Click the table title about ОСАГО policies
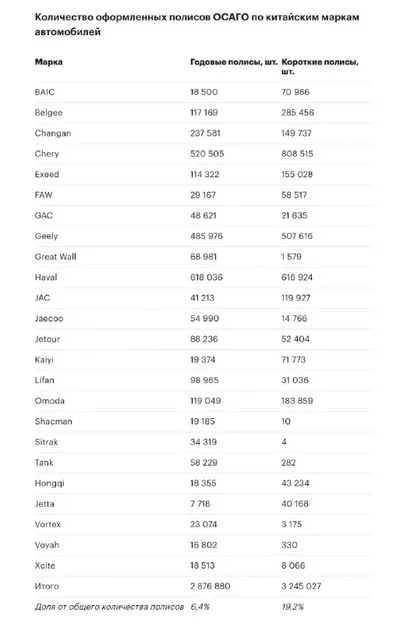The height and width of the screenshot is (624, 400). [x=197, y=24]
